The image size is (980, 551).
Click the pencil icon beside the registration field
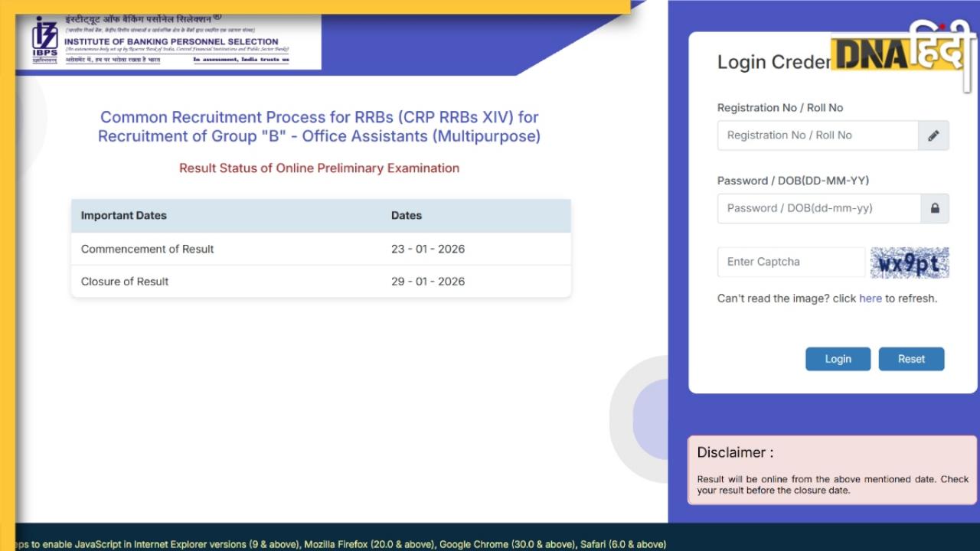(933, 135)
